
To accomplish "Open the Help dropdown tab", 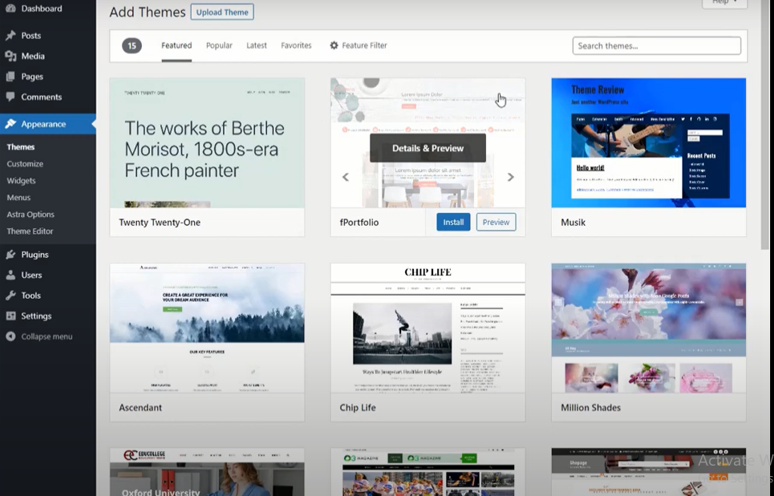I will click(x=725, y=3).
